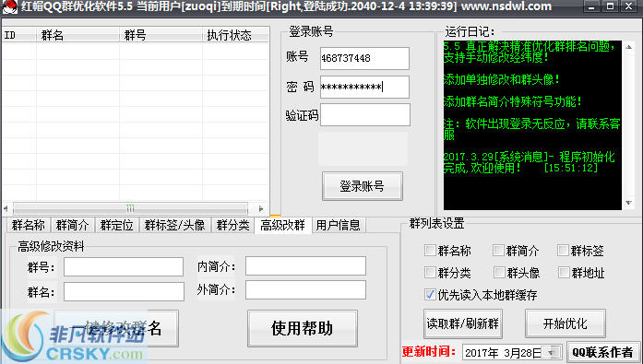Screen dimensions: 643x364
Task: Click the 密码 password field
Action: point(364,87)
